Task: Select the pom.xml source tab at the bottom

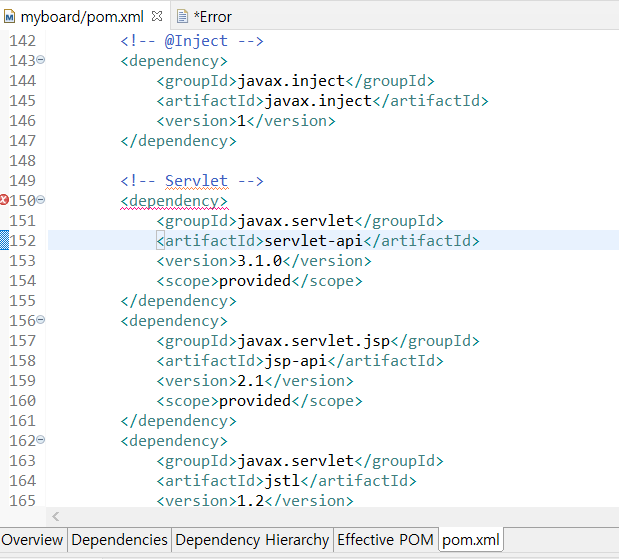Action: [471, 540]
